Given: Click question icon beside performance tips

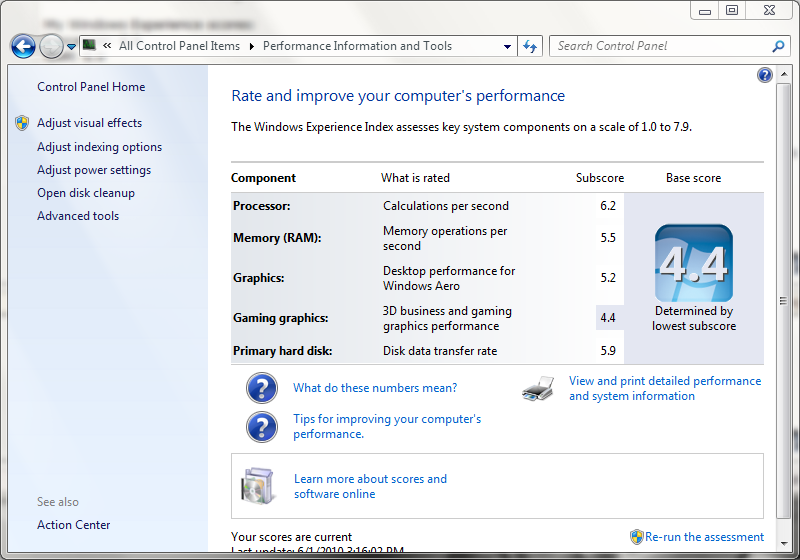Looking at the screenshot, I should (262, 427).
